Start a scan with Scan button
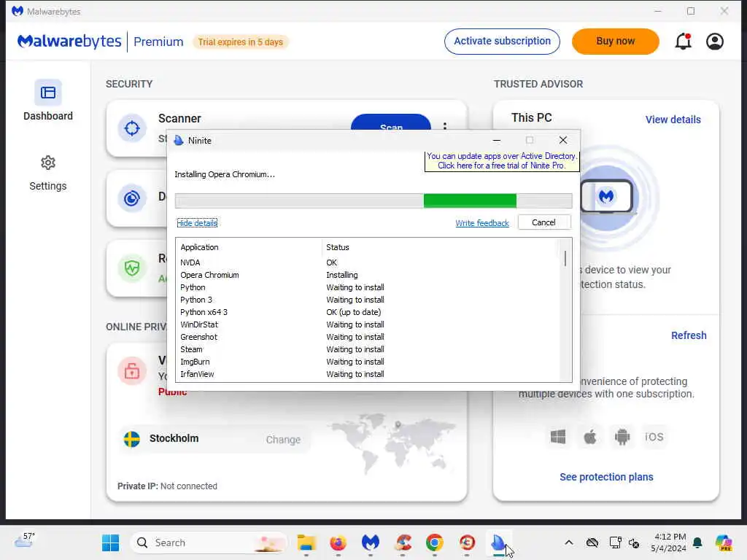The height and width of the screenshot is (560, 747). [391, 122]
